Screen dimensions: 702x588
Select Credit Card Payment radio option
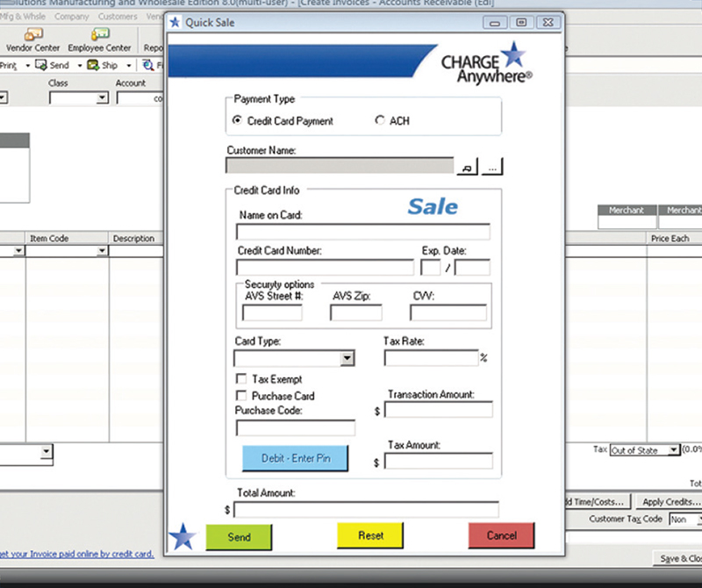point(237,120)
